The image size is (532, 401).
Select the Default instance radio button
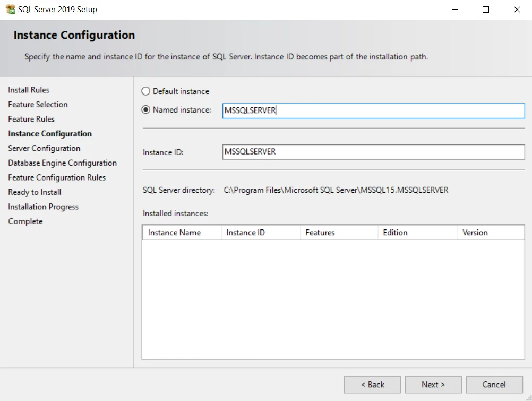(145, 91)
